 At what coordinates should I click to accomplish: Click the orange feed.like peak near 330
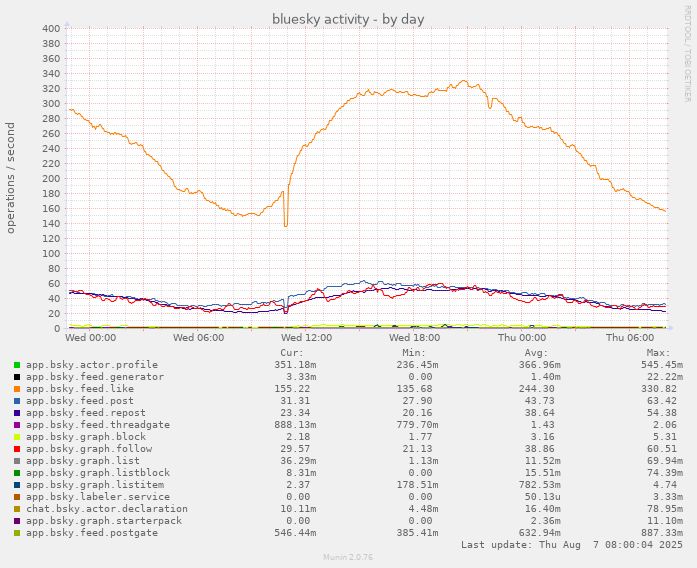tap(464, 81)
